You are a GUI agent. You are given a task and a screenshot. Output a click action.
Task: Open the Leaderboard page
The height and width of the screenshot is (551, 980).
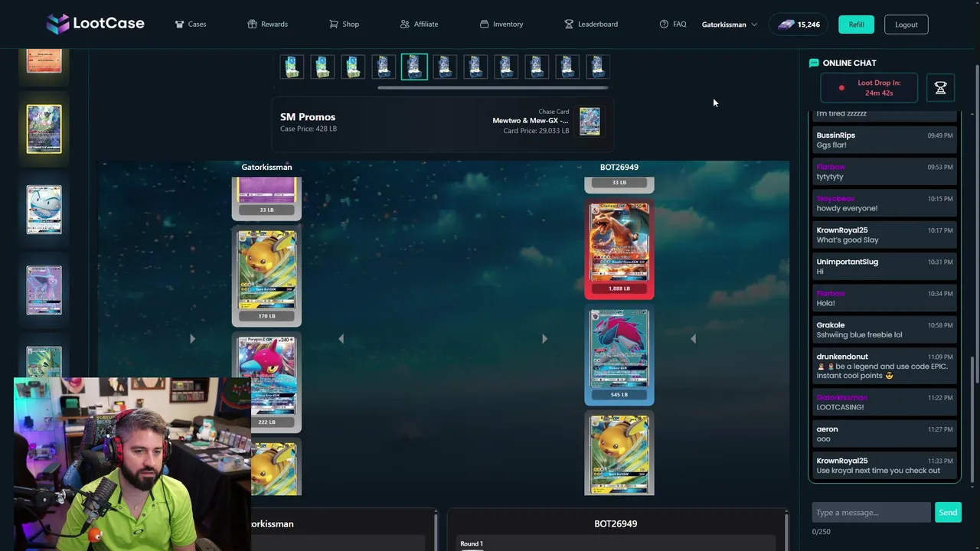(591, 24)
